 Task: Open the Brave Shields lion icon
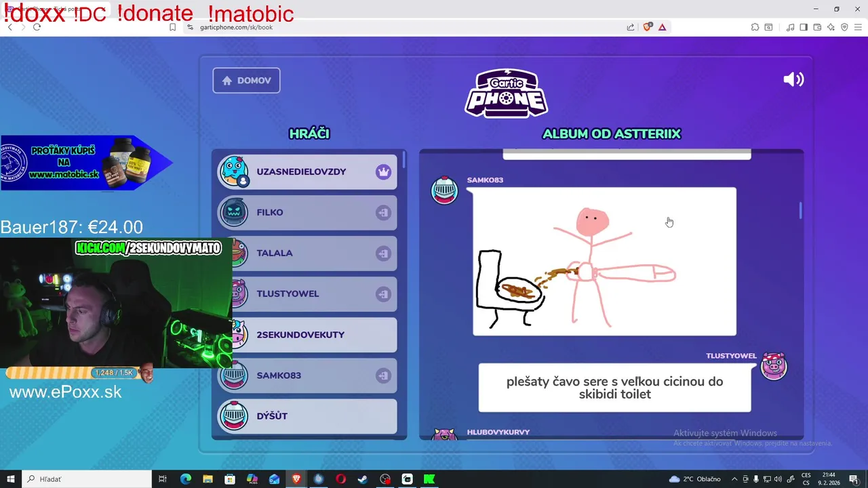pos(647,27)
